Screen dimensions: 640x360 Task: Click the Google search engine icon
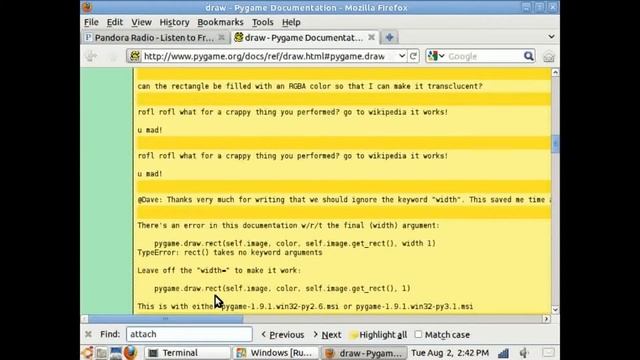tap(433, 56)
